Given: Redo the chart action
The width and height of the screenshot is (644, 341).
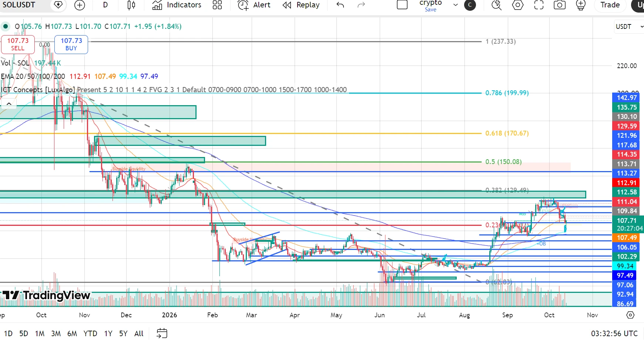Looking at the screenshot, I should click(x=361, y=5).
